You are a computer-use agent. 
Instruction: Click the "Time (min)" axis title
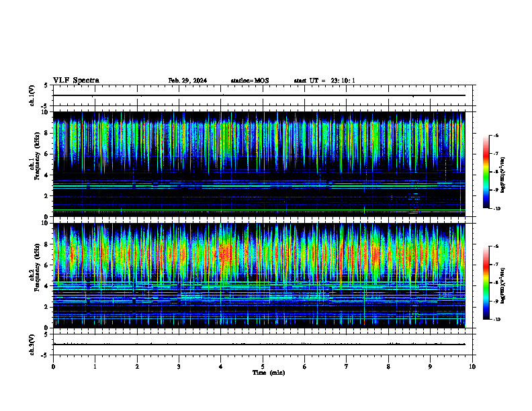click(269, 373)
